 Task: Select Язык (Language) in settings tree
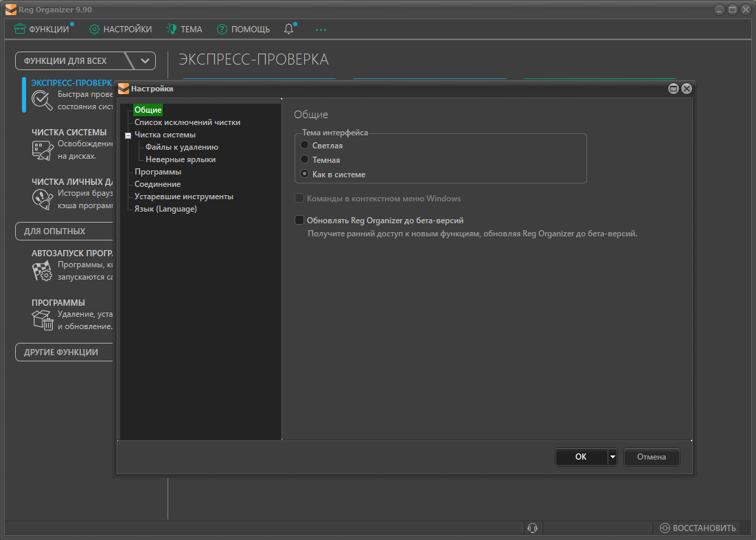click(165, 209)
